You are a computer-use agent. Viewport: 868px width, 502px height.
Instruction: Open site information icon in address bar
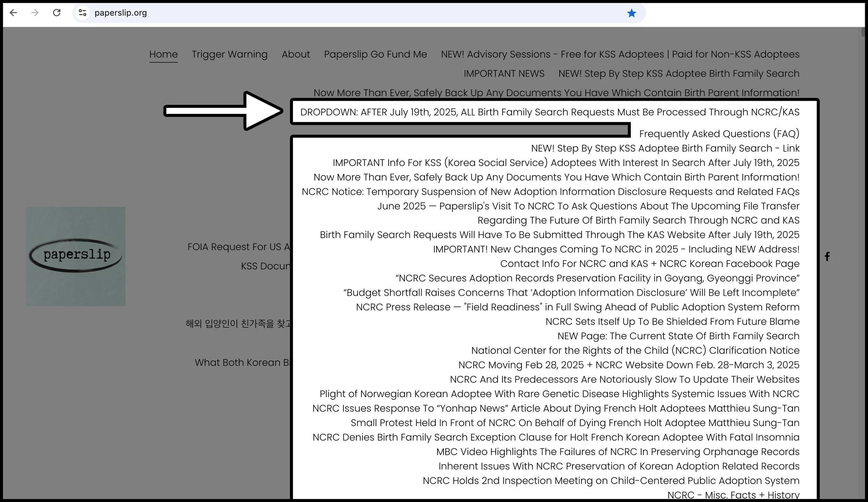point(83,13)
